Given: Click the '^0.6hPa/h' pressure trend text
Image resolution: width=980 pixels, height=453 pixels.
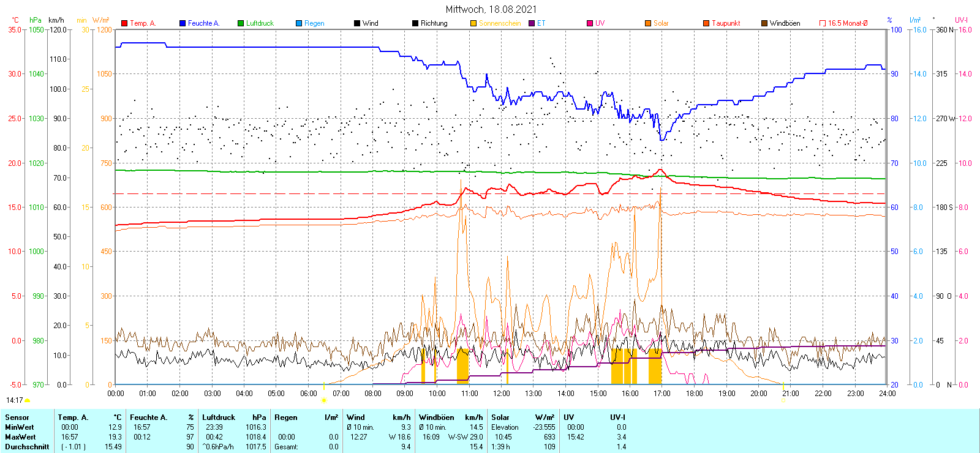Looking at the screenshot, I should pos(218,447).
